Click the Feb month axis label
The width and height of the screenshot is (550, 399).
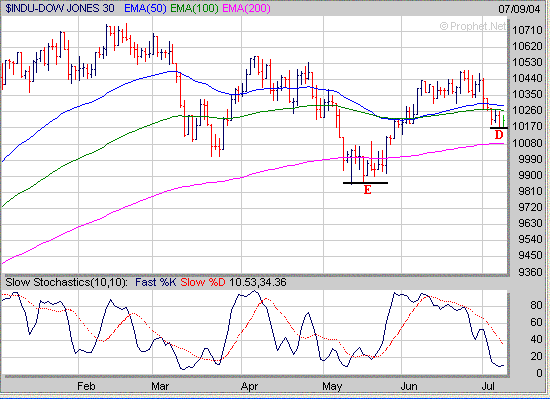pos(86,386)
